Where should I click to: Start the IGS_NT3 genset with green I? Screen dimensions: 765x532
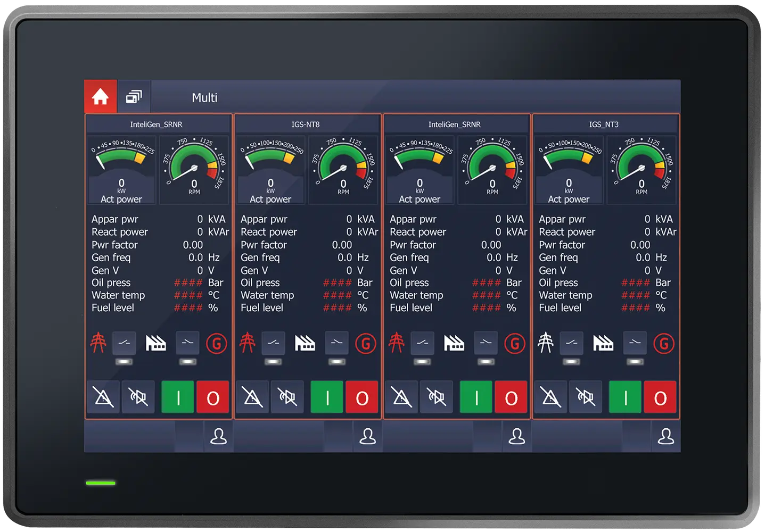point(625,397)
